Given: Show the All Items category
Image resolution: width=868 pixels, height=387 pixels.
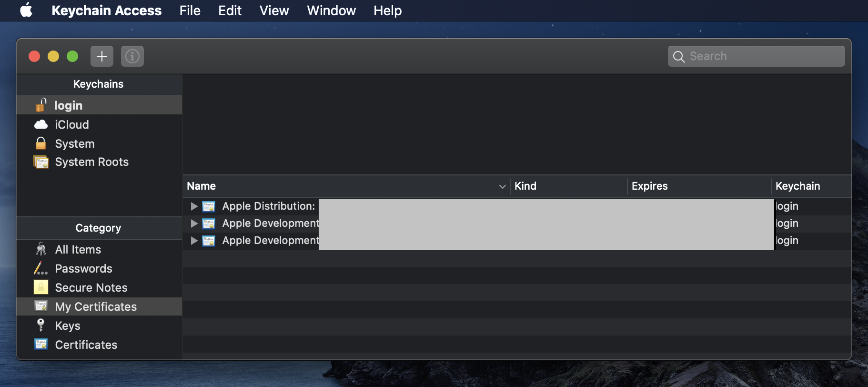Looking at the screenshot, I should click(x=100, y=249).
